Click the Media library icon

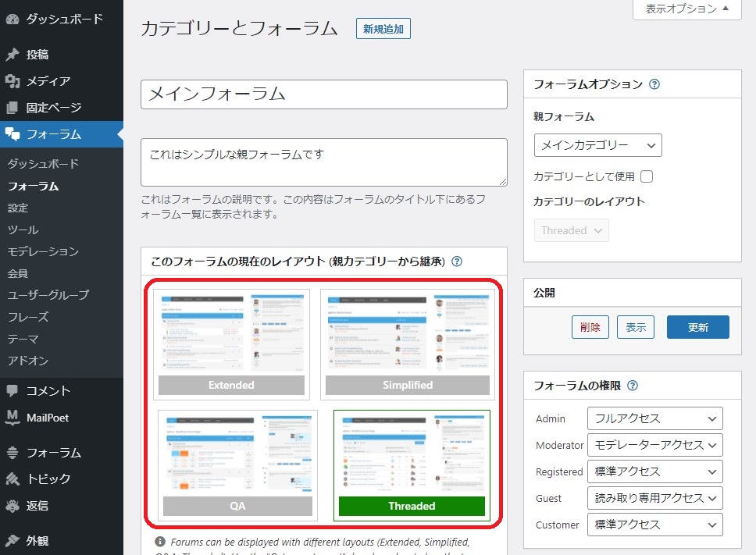(x=12, y=81)
